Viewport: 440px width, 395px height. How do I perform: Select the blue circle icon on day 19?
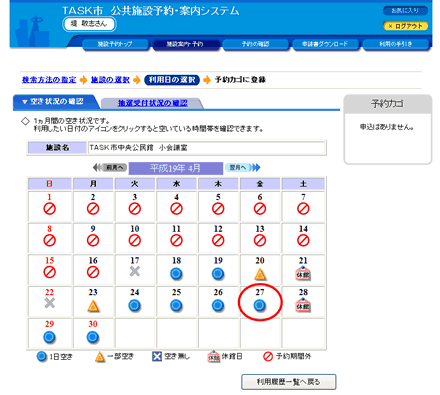point(218,274)
